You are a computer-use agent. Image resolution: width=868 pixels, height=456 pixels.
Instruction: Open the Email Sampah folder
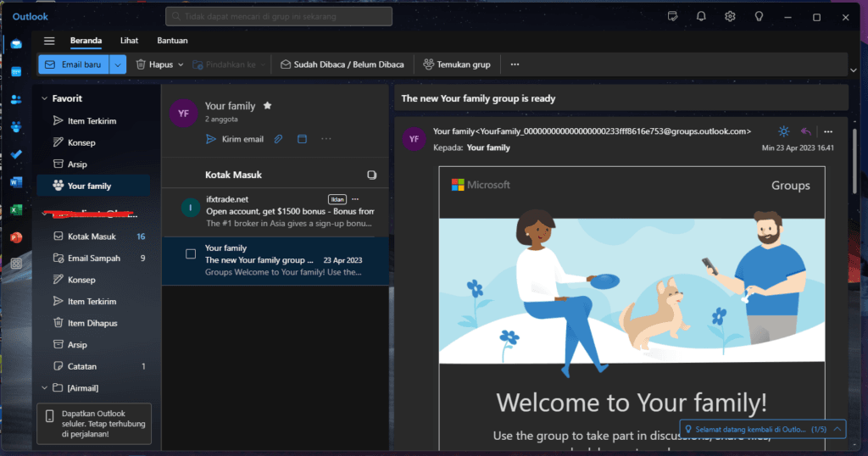(x=93, y=258)
